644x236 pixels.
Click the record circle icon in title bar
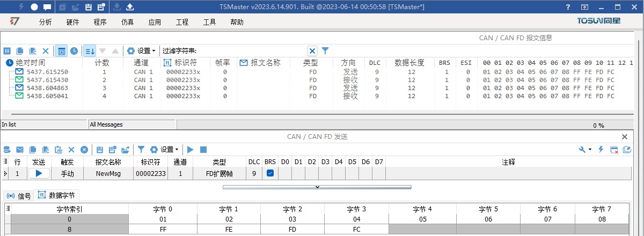(x=34, y=7)
